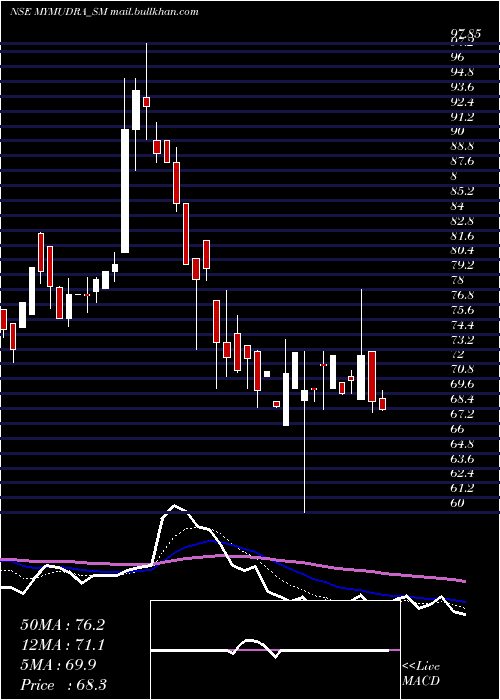Click the 72 price axis label
500x700 pixels.
(x=457, y=354)
